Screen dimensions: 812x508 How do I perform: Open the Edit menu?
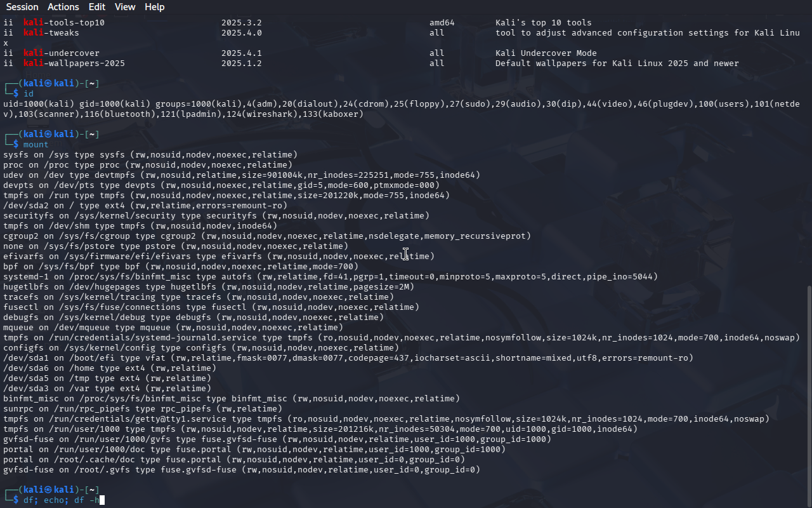[x=97, y=7]
